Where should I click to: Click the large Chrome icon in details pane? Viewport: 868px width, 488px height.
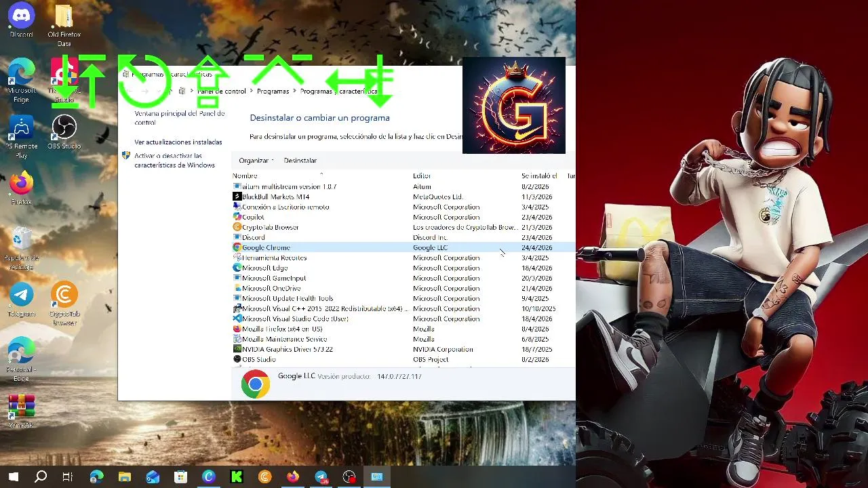256,384
